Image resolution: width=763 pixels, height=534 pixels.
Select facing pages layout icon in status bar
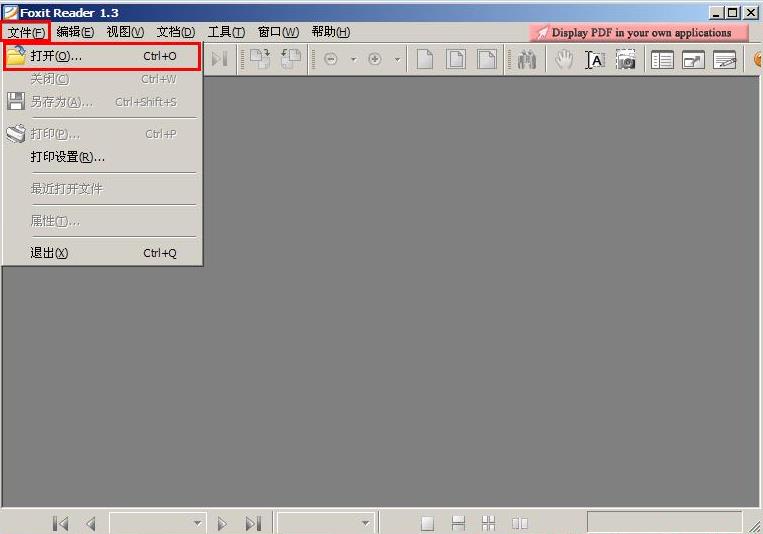point(520,524)
